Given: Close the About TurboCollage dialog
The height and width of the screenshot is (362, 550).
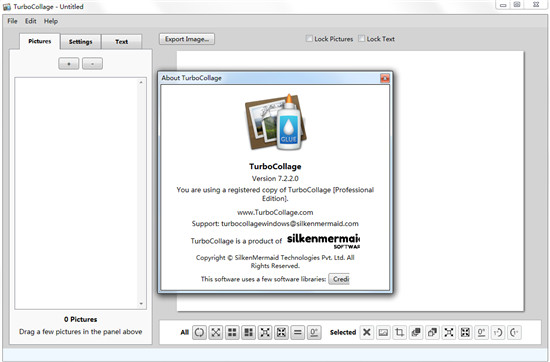Looking at the screenshot, I should (x=385, y=78).
